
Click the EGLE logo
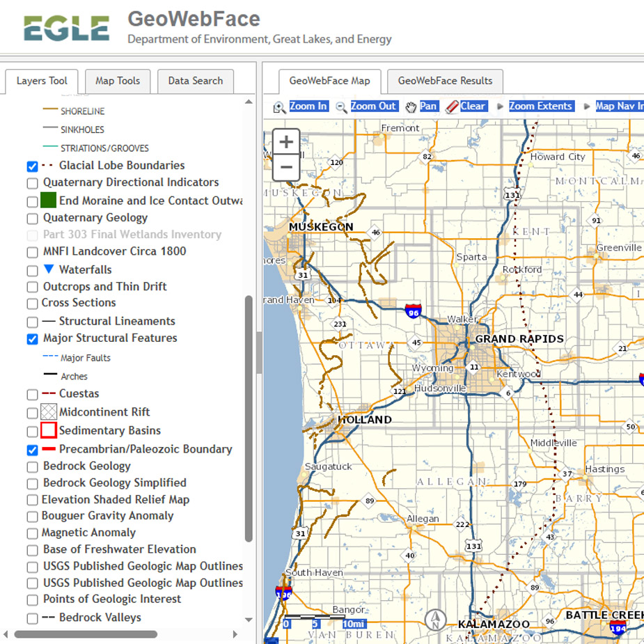[x=66, y=29]
